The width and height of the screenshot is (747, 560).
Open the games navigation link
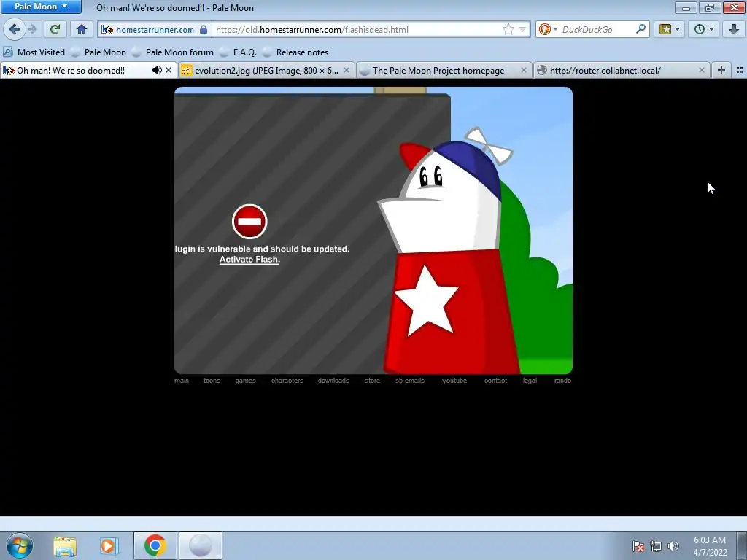tap(245, 381)
